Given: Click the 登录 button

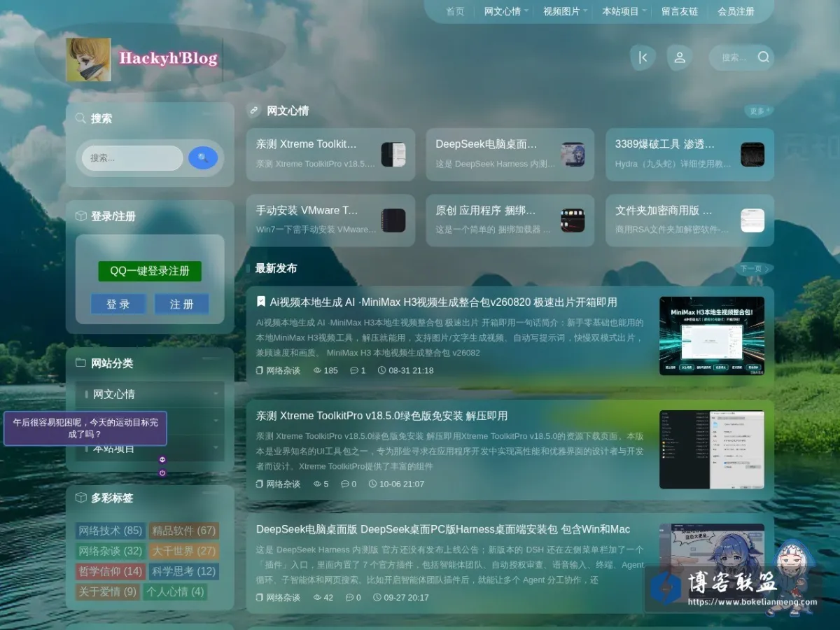Looking at the screenshot, I should click(x=118, y=304).
